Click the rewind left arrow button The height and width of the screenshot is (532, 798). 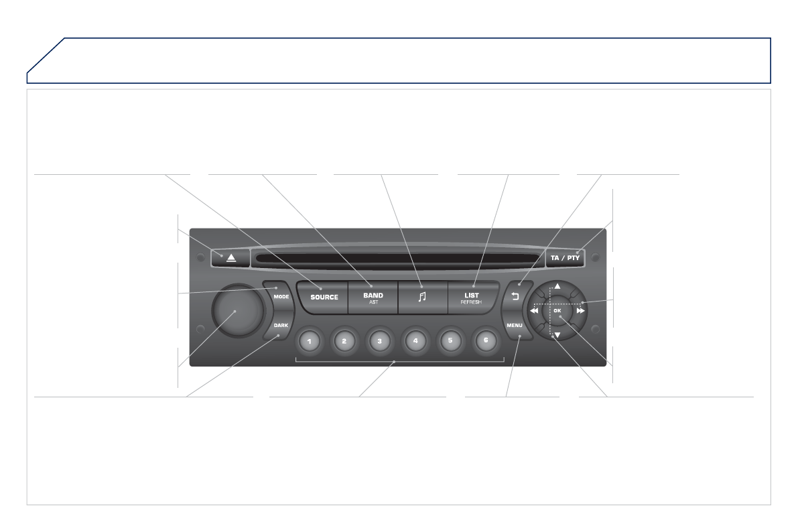(535, 310)
